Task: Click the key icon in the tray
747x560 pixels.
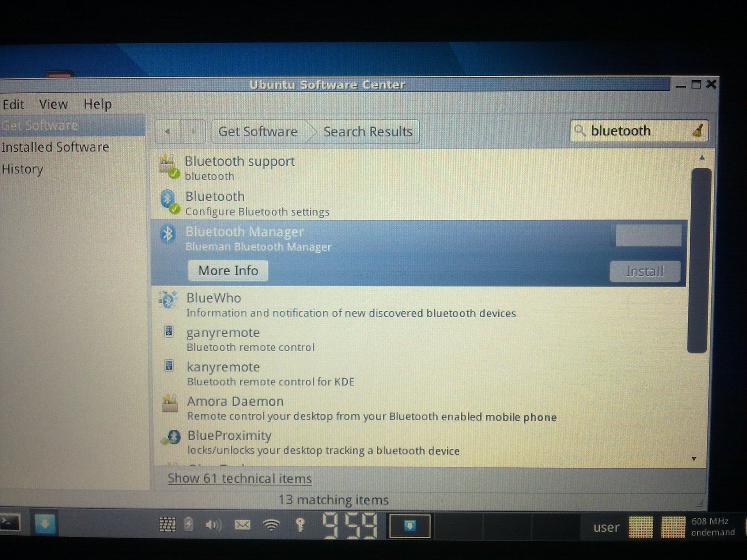Action: (x=300, y=525)
